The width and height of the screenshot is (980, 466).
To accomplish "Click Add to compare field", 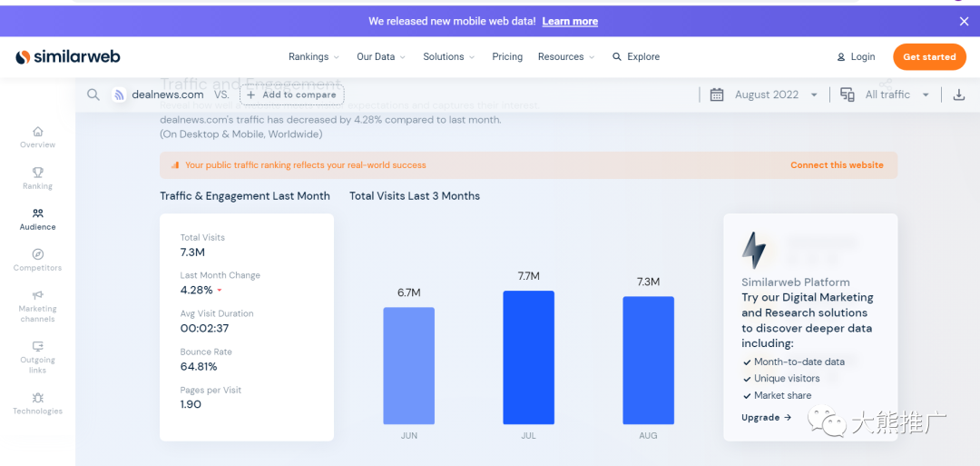I will pos(291,94).
